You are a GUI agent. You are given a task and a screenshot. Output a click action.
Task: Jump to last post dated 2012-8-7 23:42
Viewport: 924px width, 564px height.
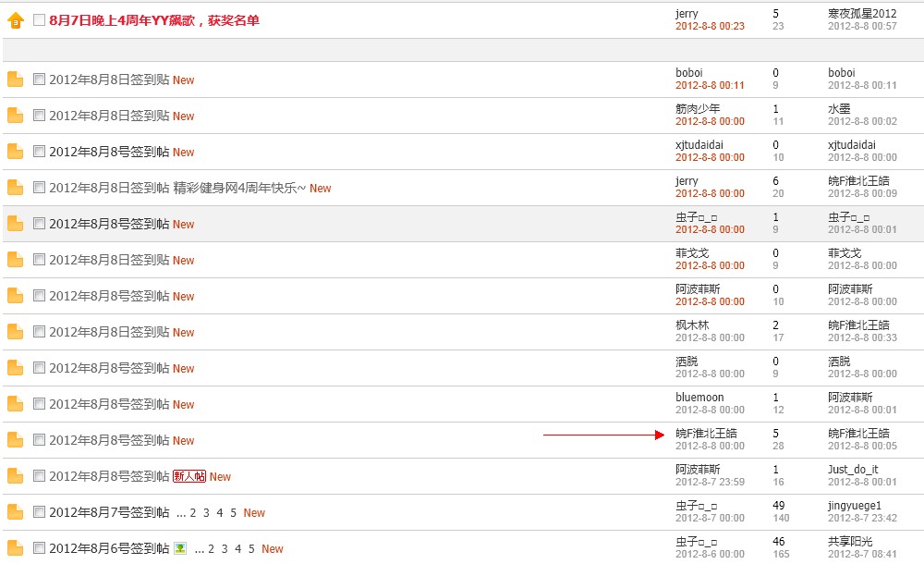pyautogui.click(x=862, y=518)
